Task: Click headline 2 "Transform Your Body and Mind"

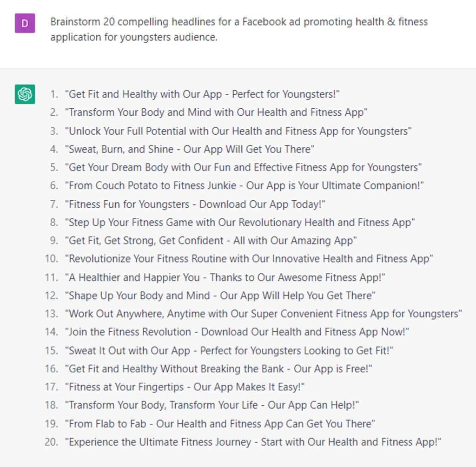Action: 217,112
